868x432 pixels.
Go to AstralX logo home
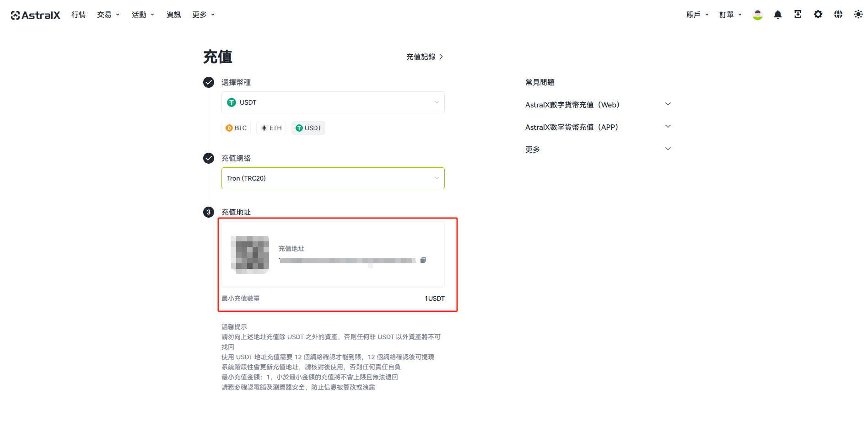[36, 15]
